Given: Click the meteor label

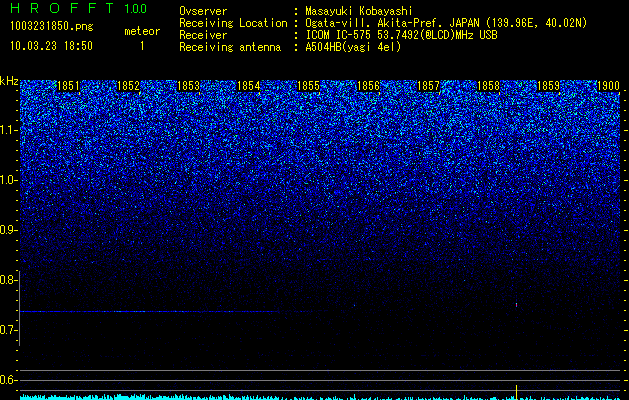Looking at the screenshot, I should point(142,31).
